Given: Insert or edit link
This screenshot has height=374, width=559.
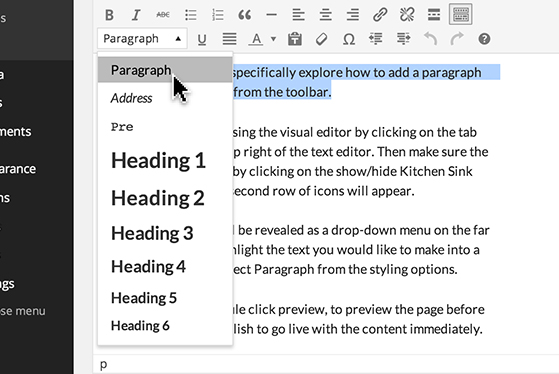Looking at the screenshot, I should [380, 15].
